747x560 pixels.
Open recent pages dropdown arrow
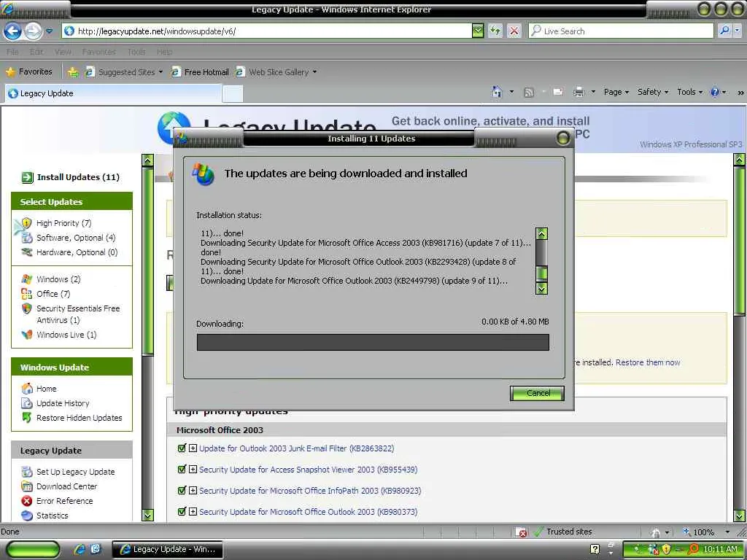[x=49, y=31]
